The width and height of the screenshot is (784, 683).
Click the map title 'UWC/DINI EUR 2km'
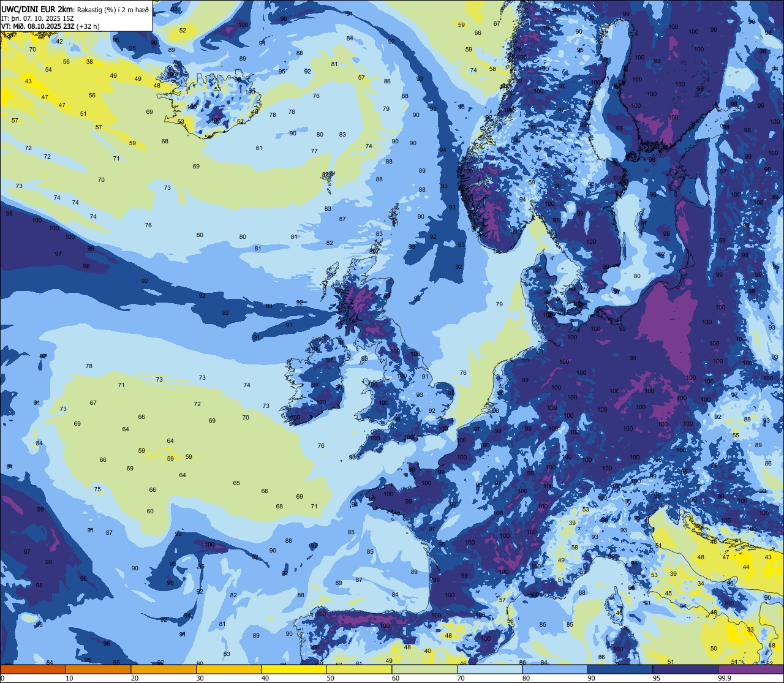tap(38, 9)
